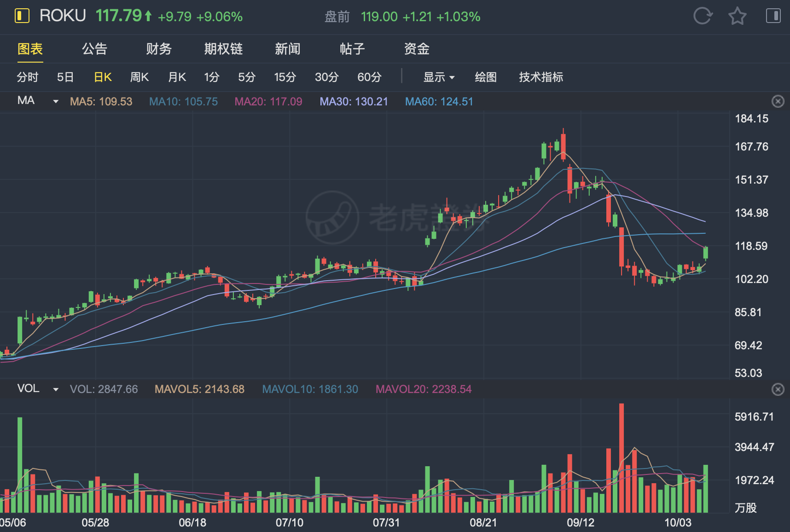Image resolution: width=790 pixels, height=532 pixels.
Task: Click the 117.79 last price
Action: [x=119, y=16]
